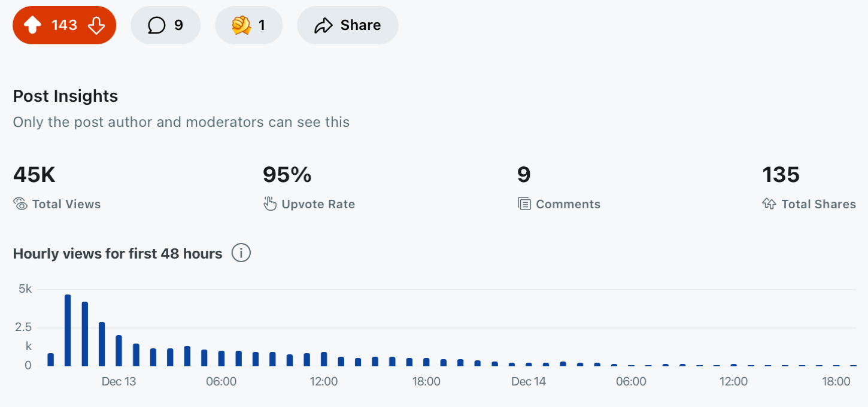This screenshot has width=868, height=407.
Task: Upvote the post with the up arrow
Action: [32, 25]
